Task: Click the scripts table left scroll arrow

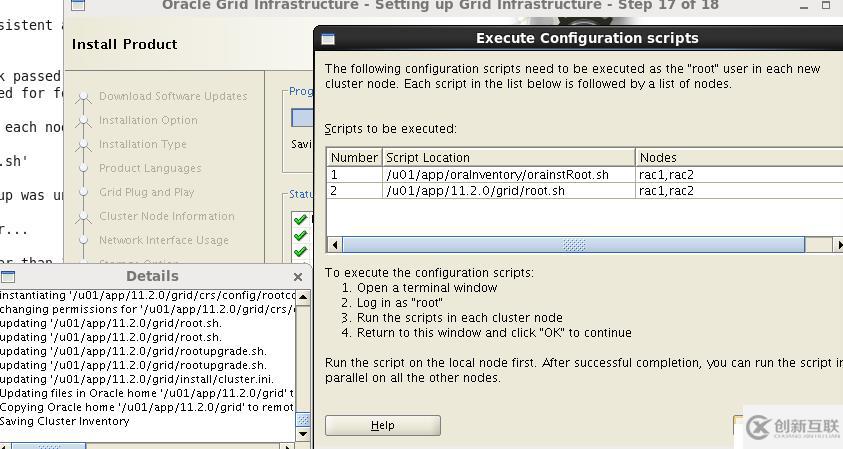Action: point(335,245)
